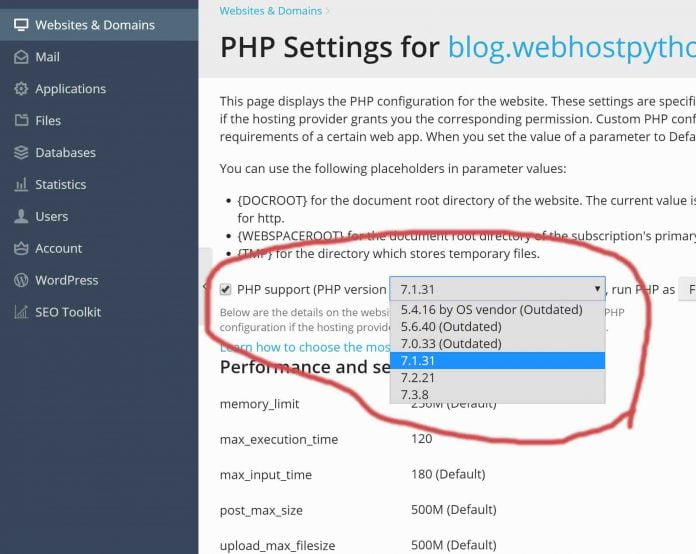Open Files via the folder icon

(21, 120)
